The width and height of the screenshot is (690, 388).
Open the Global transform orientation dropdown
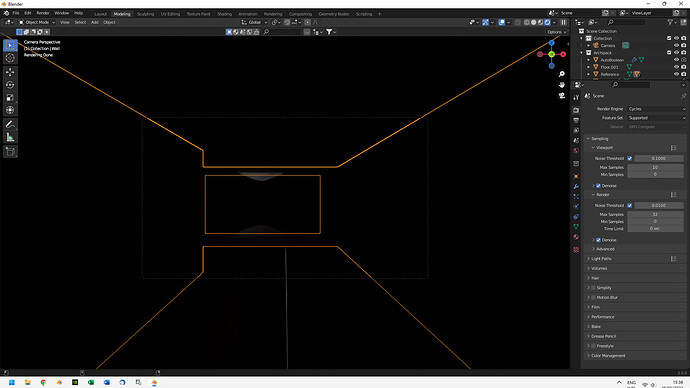pyautogui.click(x=254, y=22)
